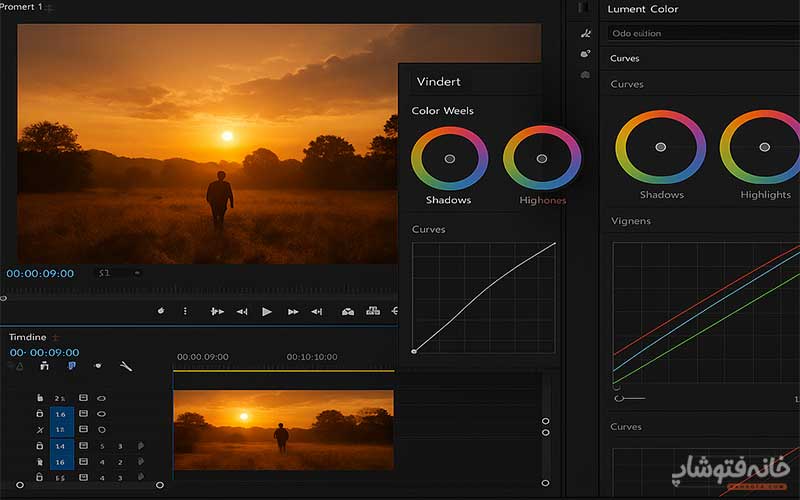Viewport: 800px width, 500px height.
Task: Click the dim camera icon in Lument sidebar
Action: coord(585,74)
